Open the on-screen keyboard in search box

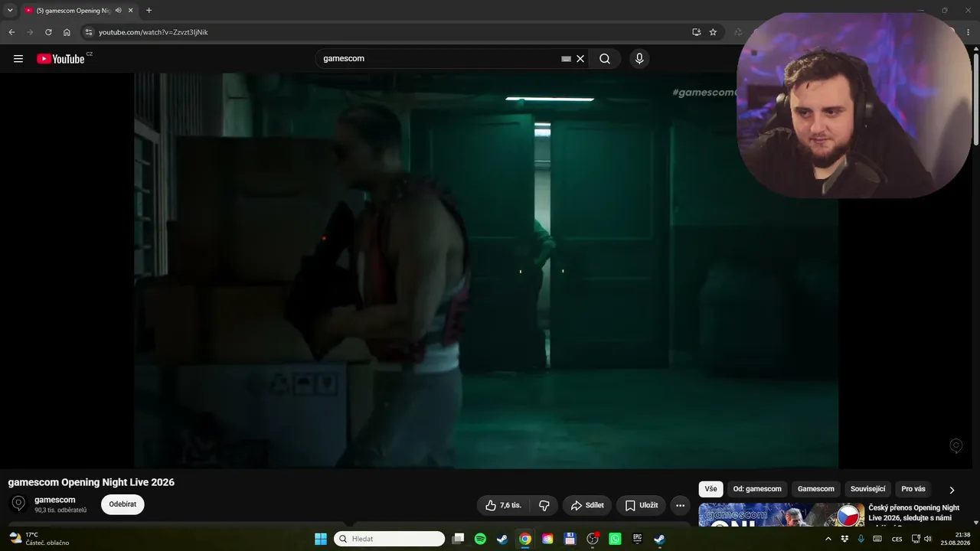pos(566,59)
